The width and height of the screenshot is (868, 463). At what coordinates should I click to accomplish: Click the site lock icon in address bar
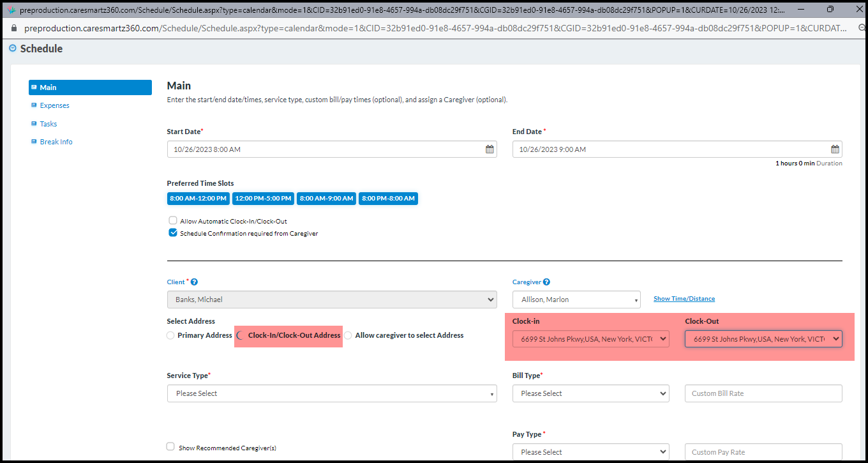coord(15,29)
